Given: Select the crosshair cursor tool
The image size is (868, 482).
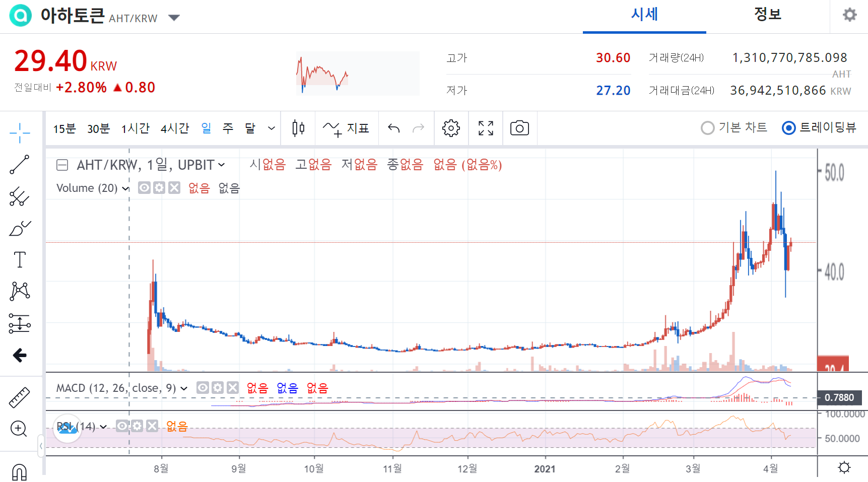Looking at the screenshot, I should click(20, 133).
